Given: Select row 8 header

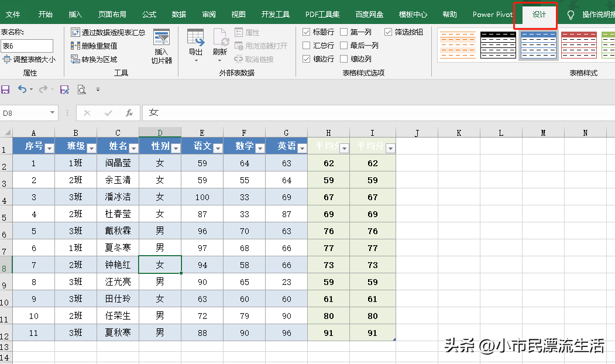Looking at the screenshot, I should tap(6, 265).
